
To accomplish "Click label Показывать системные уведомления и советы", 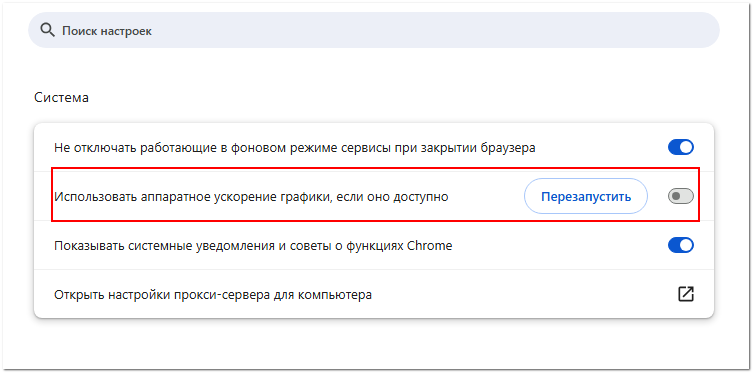I will click(x=253, y=246).
